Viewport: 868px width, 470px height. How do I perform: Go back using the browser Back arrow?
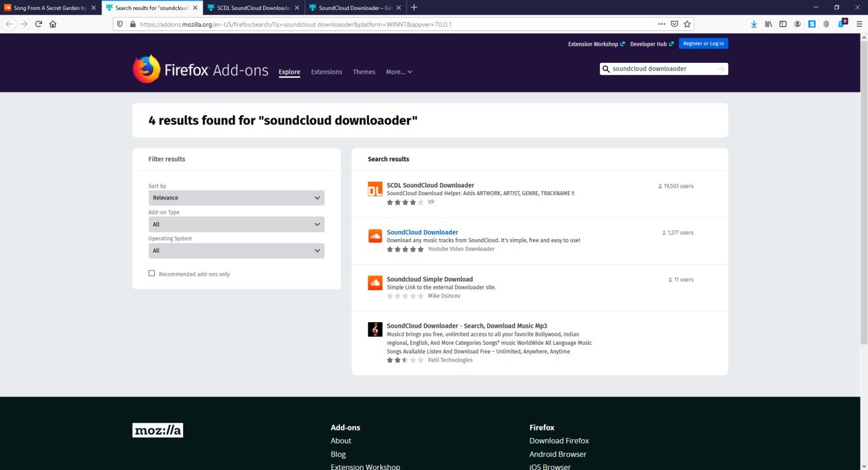tap(9, 24)
